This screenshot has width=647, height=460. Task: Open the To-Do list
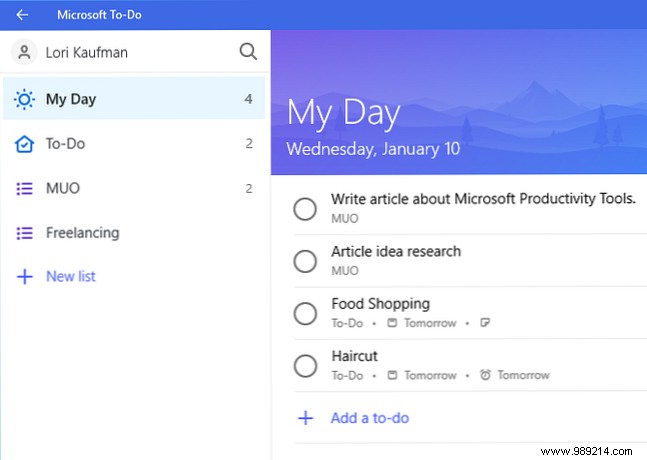[134, 144]
